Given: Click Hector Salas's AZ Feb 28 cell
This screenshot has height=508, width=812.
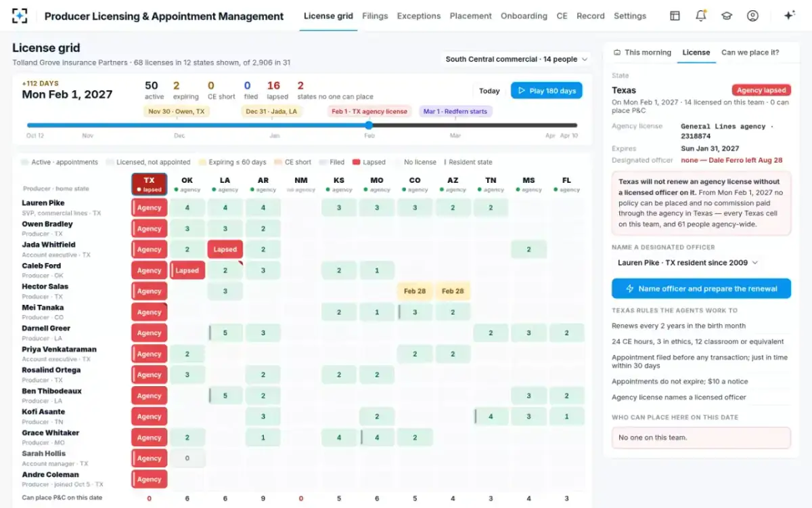Looking at the screenshot, I should pos(453,291).
